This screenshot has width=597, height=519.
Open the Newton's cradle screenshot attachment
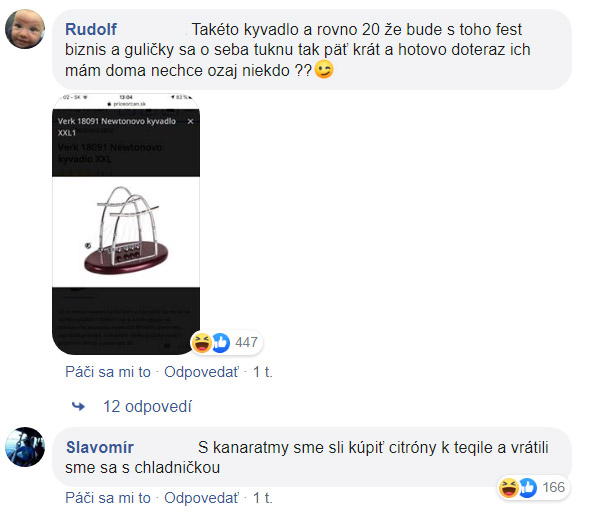(126, 224)
